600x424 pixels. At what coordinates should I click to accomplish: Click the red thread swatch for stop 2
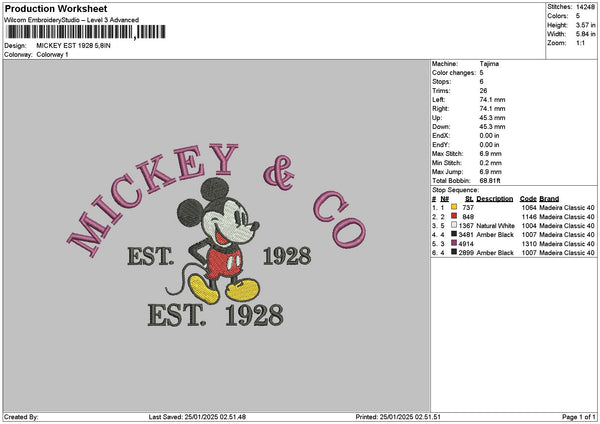point(454,216)
